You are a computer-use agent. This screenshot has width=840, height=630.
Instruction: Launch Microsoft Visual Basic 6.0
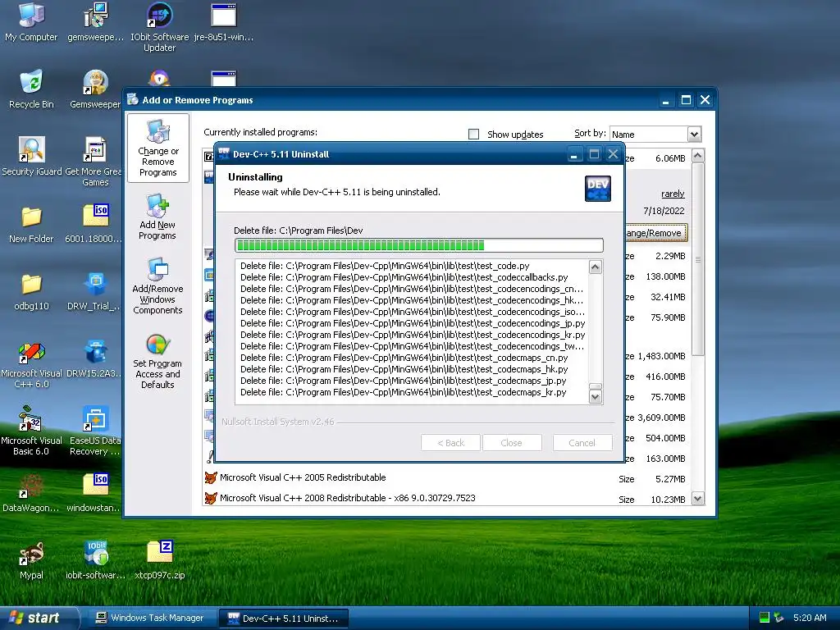coord(31,431)
